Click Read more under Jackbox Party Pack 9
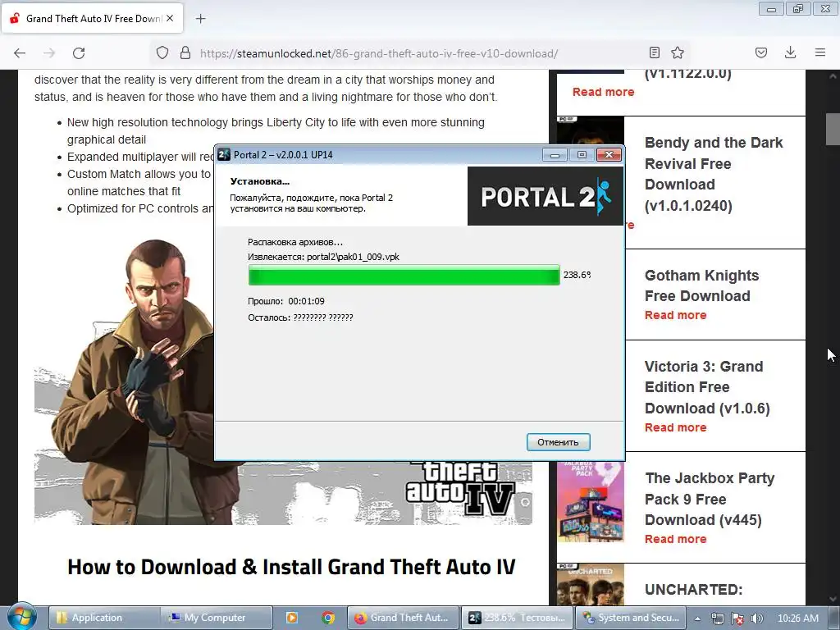The image size is (840, 630). [676, 539]
